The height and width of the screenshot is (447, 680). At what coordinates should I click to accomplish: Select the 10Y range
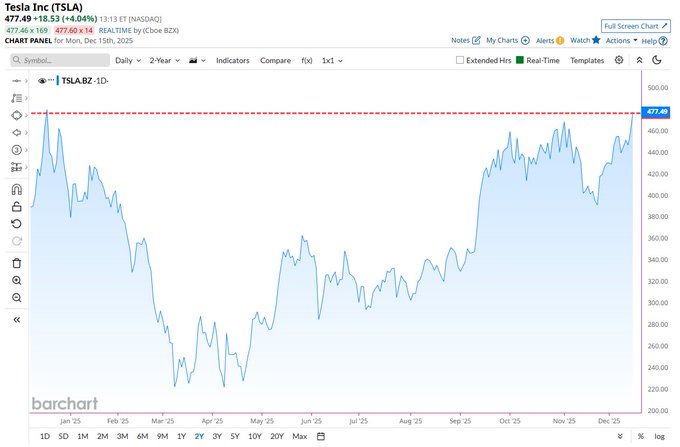(x=255, y=436)
